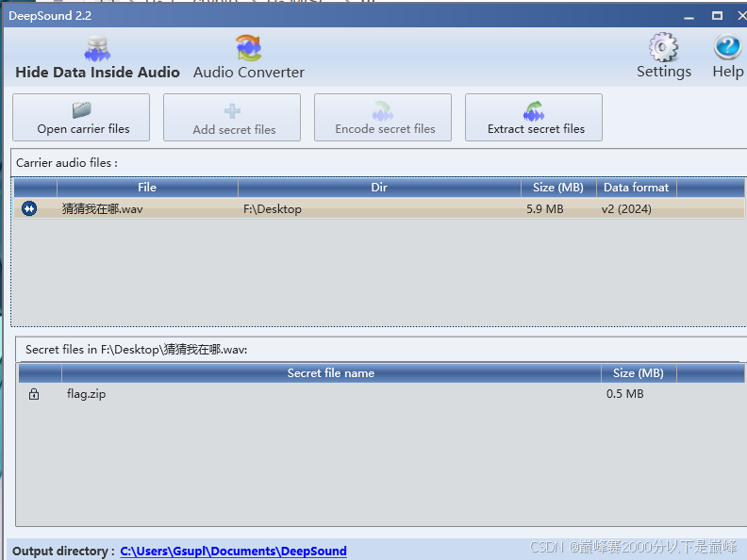The image size is (747, 560).
Task: Click the Data format column header
Action: [637, 188]
